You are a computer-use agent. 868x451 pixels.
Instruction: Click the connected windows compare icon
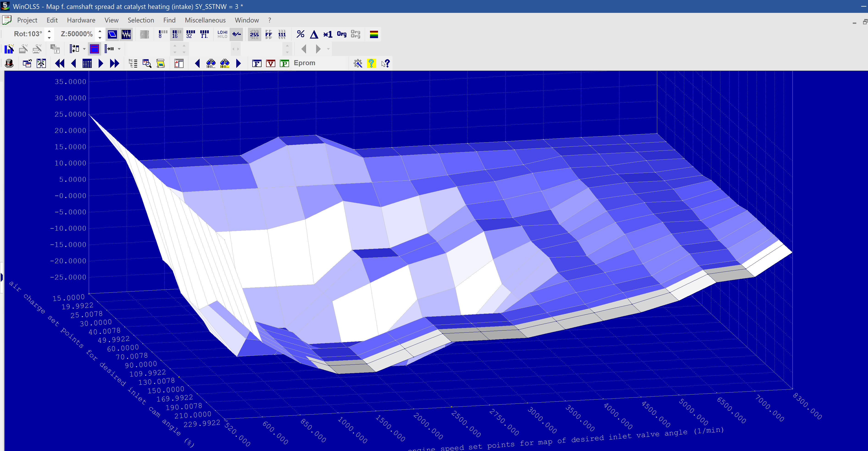pos(41,63)
